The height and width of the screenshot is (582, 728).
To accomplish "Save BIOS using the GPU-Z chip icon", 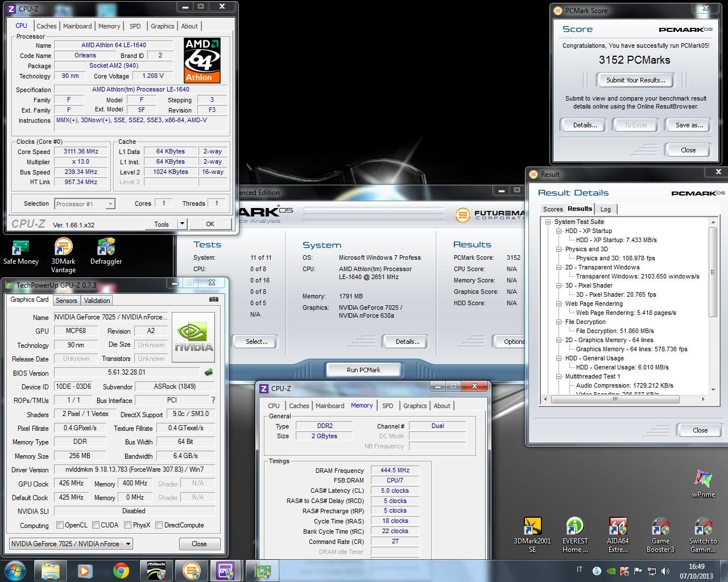I will point(209,372).
